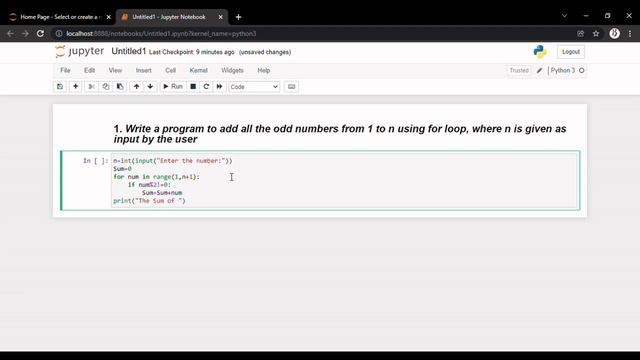
Task: Click the Last Checkpoint status text
Action: click(x=191, y=52)
